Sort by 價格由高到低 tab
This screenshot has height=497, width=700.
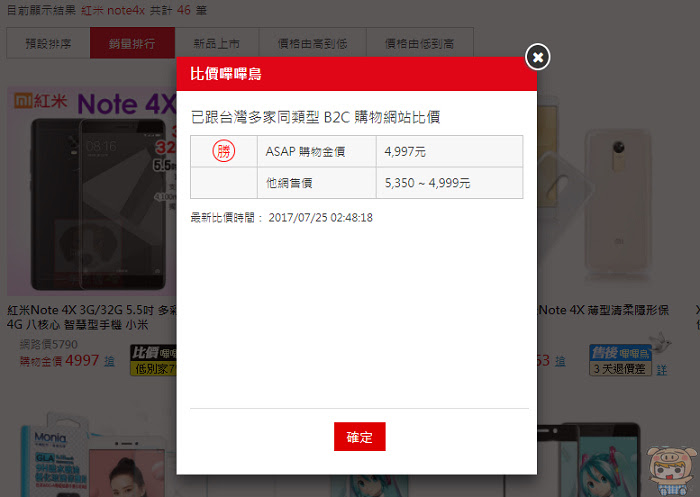[x=312, y=43]
